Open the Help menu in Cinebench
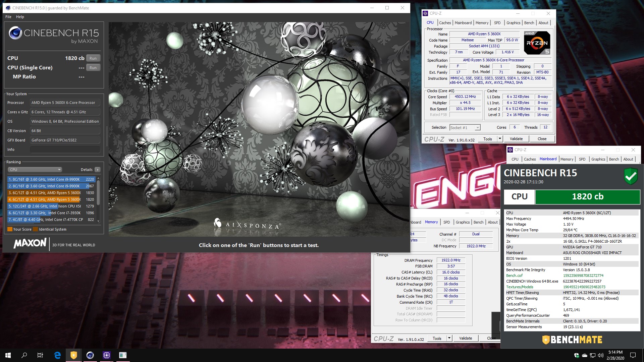Screen dimensions: 644x362 pyautogui.click(x=20, y=17)
